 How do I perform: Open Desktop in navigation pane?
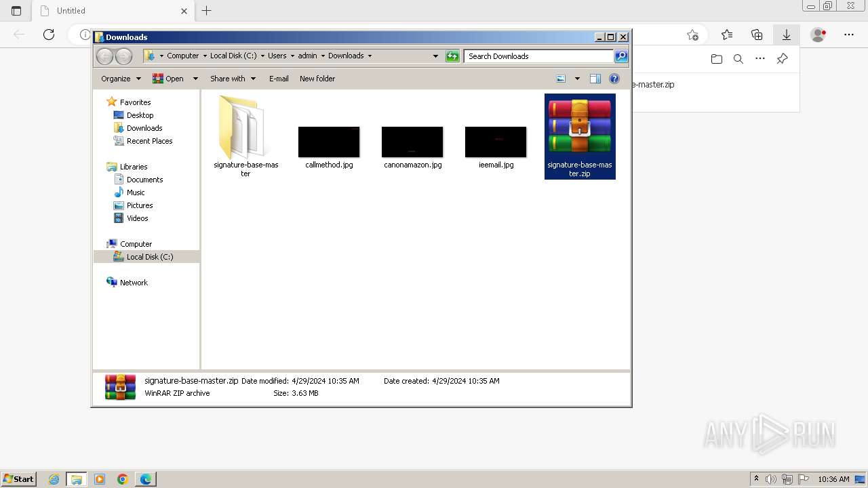140,115
